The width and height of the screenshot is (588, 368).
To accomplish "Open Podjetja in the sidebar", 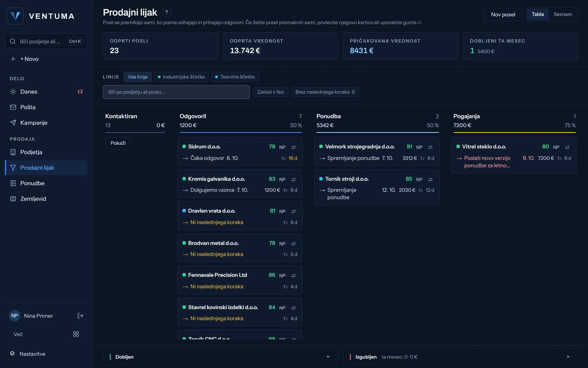I will 46,152.
